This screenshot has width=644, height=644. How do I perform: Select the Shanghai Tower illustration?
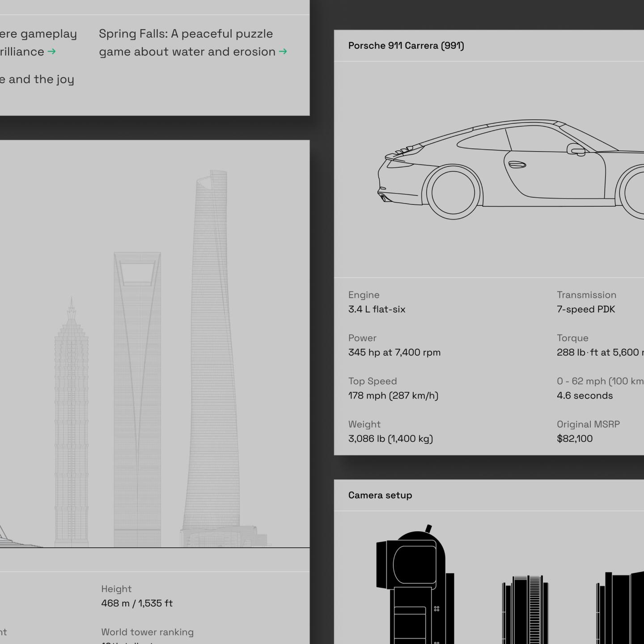(x=212, y=358)
